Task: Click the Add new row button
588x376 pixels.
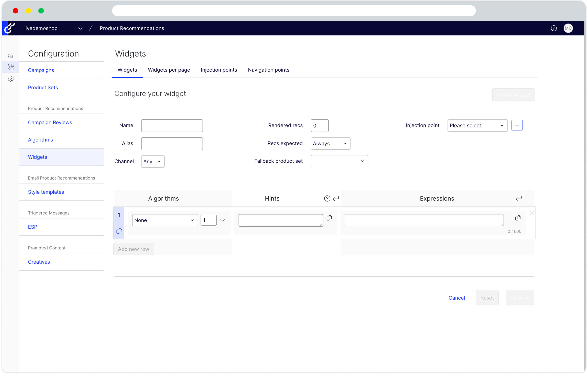Action: pyautogui.click(x=134, y=249)
